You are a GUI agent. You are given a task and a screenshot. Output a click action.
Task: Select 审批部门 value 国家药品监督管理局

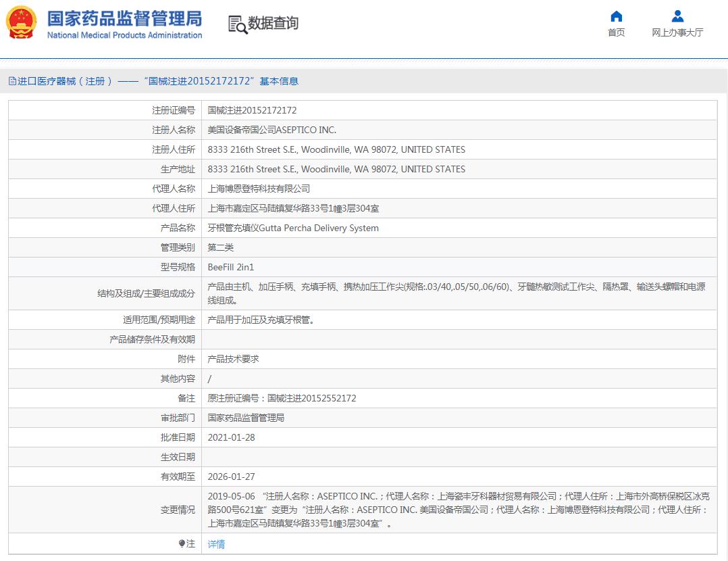[246, 418]
